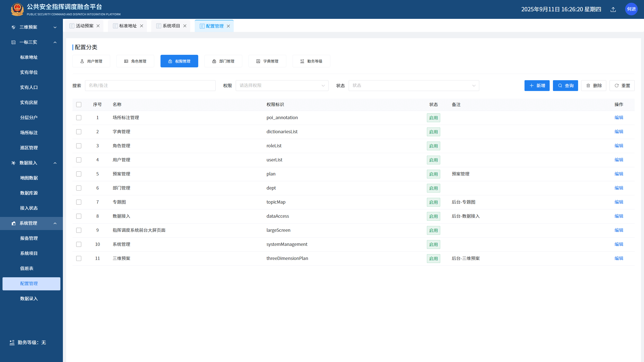Check the 三维预案 table row checkbox

[79, 258]
